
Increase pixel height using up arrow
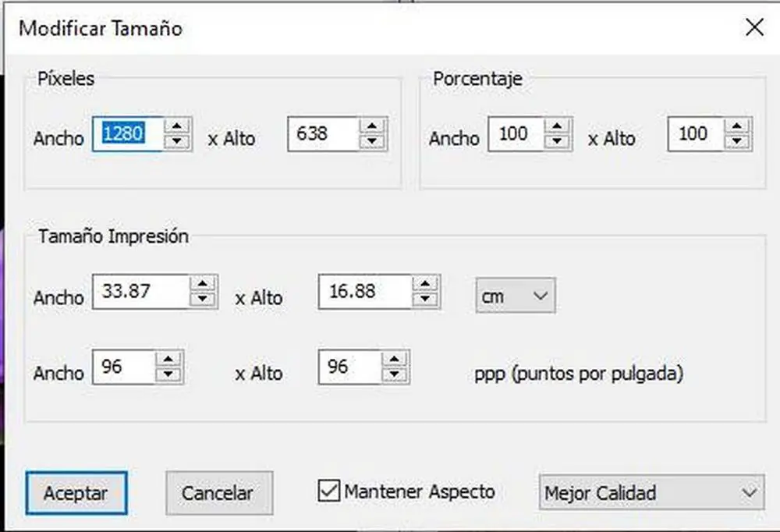click(374, 126)
